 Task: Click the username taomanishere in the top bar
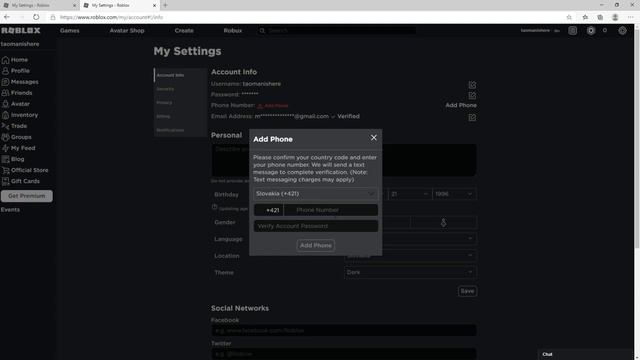[535, 31]
